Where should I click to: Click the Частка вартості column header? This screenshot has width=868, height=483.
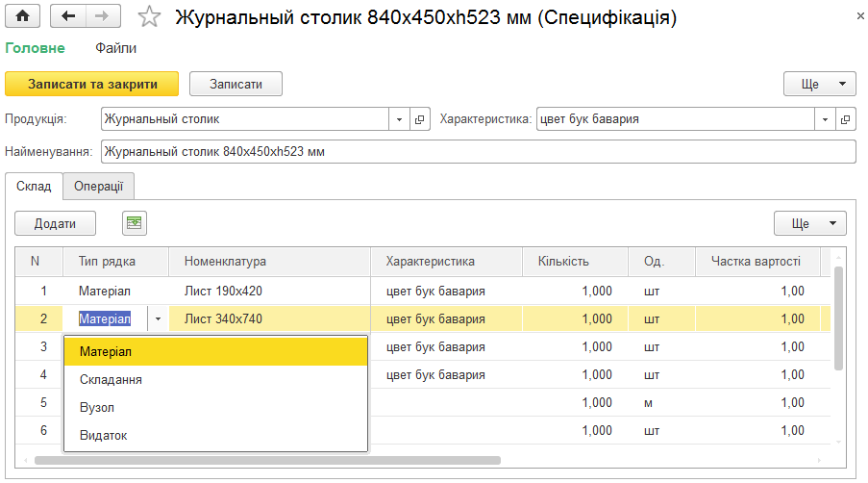tap(757, 262)
